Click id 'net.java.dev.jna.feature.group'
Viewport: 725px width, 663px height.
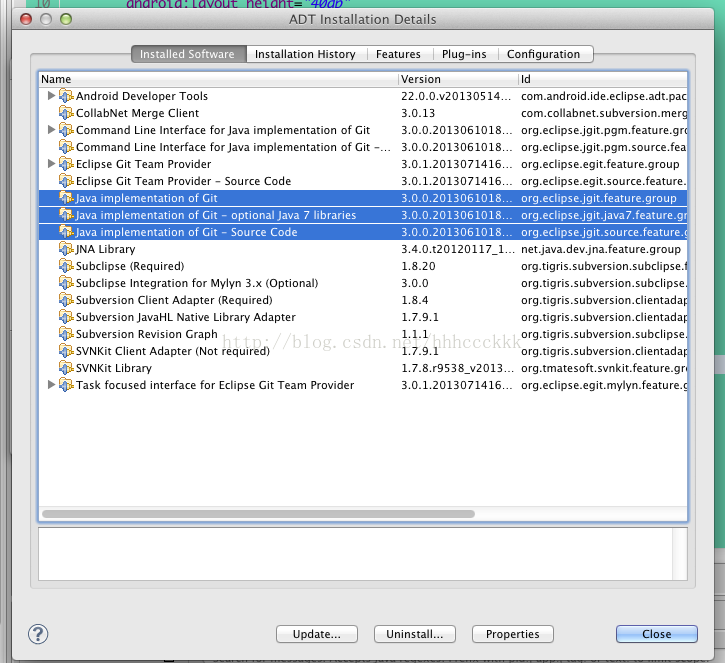(601, 249)
